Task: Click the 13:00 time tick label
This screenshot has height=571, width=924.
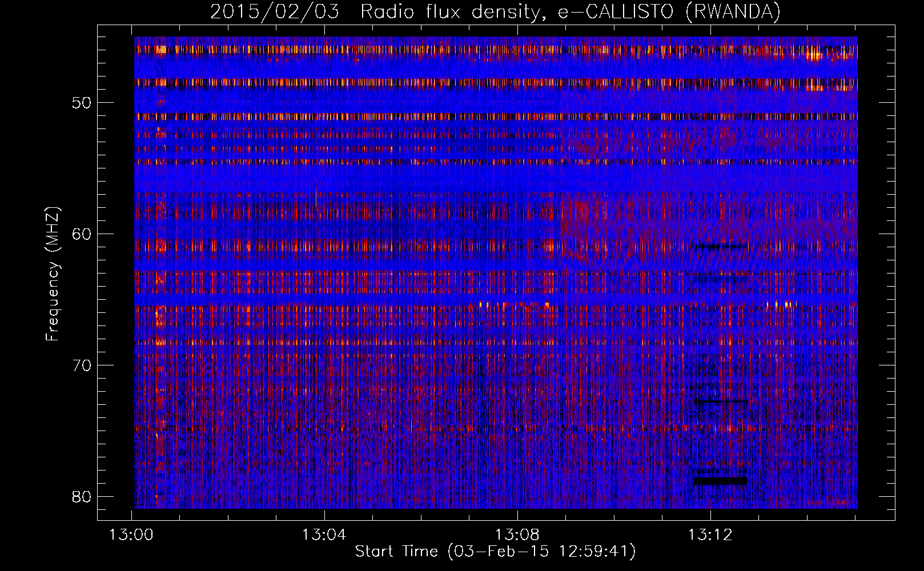Action: (132, 535)
